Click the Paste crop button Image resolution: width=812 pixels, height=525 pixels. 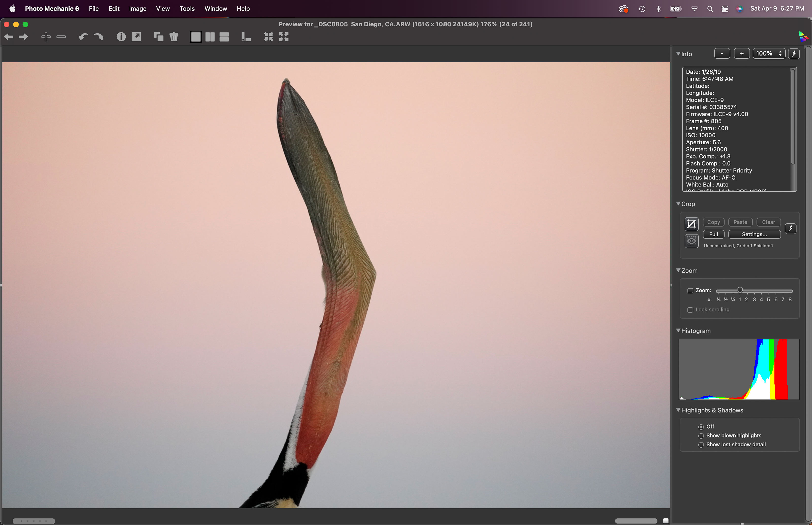coord(740,222)
